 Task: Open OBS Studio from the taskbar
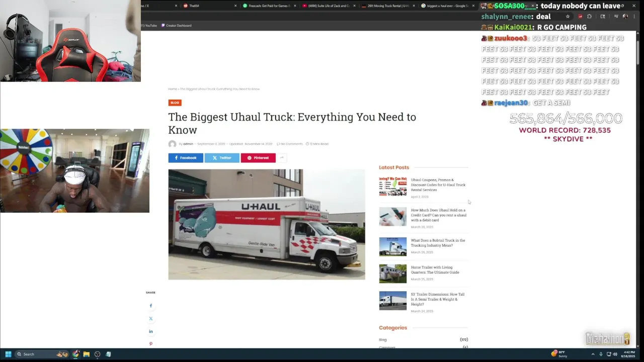pyautogui.click(x=97, y=354)
